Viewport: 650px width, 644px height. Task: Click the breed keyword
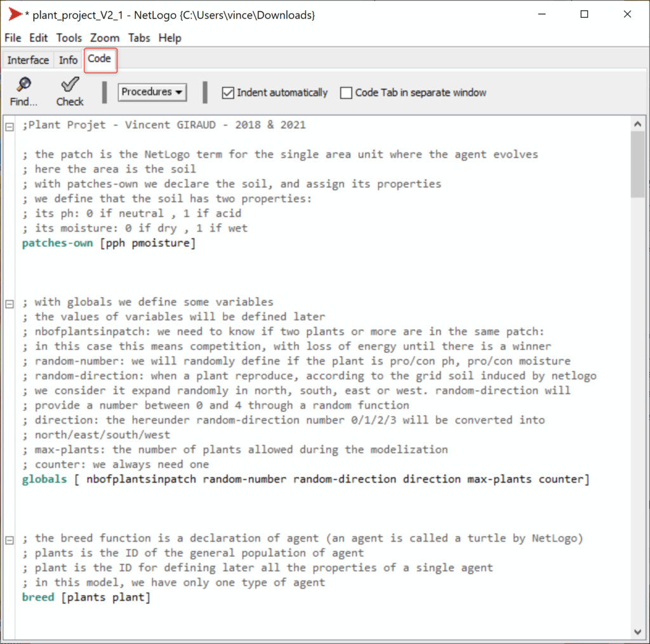tap(38, 598)
